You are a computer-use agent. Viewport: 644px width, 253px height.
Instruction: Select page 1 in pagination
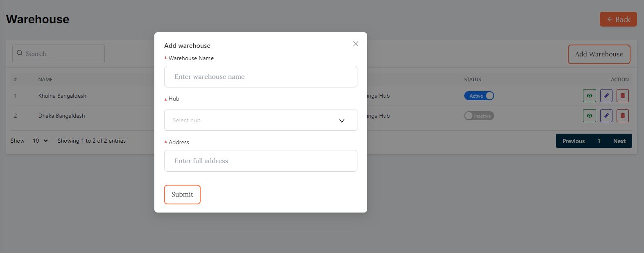(599, 141)
